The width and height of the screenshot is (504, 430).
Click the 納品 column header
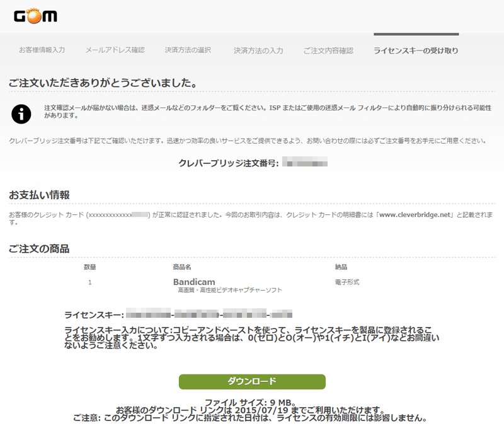pyautogui.click(x=341, y=267)
